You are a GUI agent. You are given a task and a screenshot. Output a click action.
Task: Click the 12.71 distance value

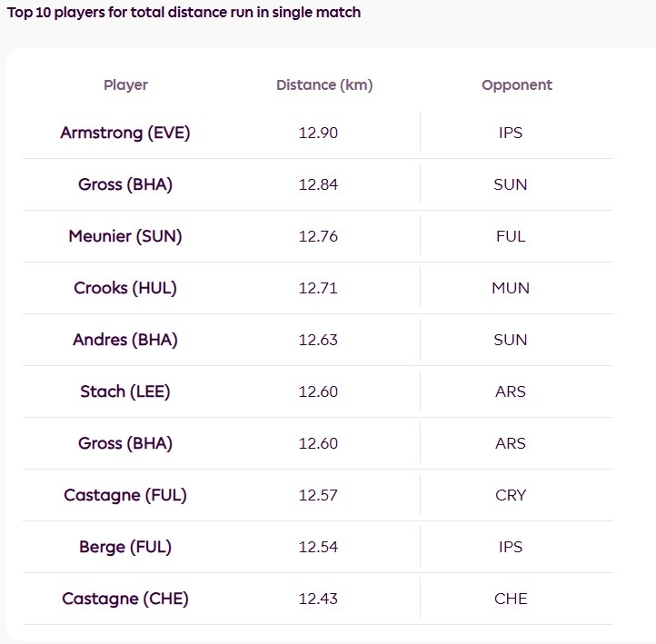[x=318, y=288]
